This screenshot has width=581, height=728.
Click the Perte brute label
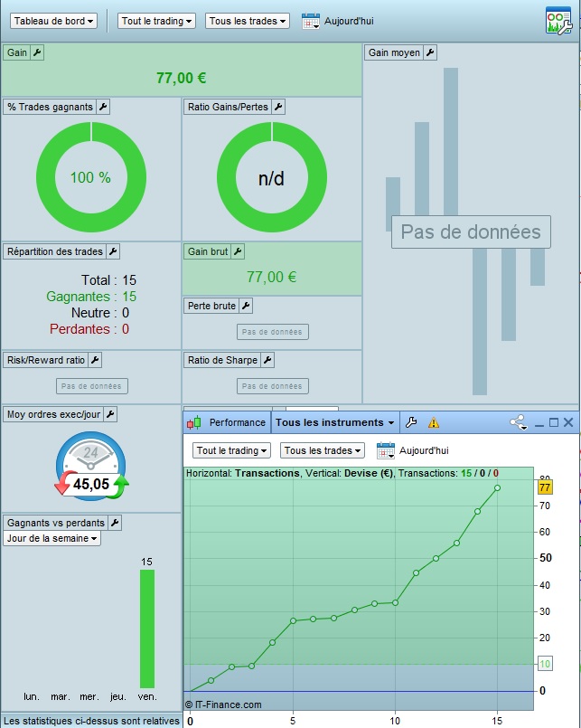coord(211,306)
